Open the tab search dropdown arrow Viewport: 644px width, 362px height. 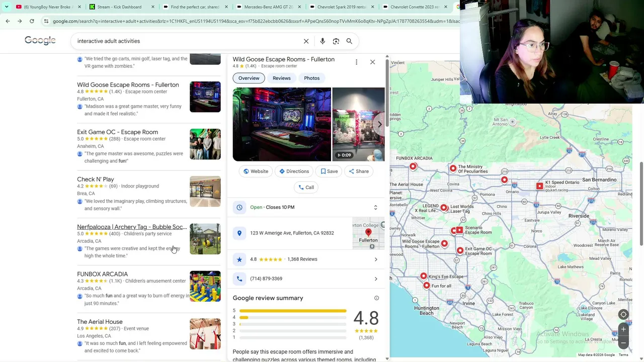coord(7,7)
